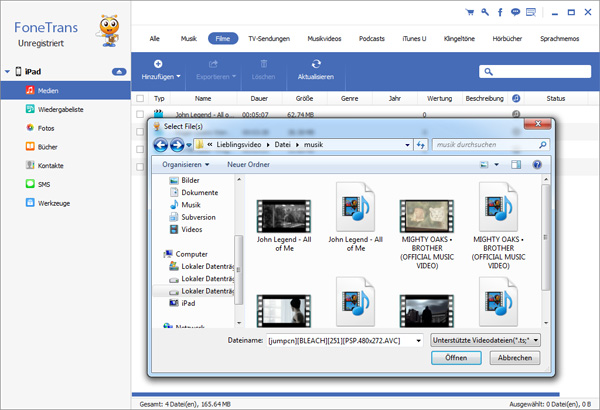Click the Aktualisieren refresh icon

coord(316,63)
